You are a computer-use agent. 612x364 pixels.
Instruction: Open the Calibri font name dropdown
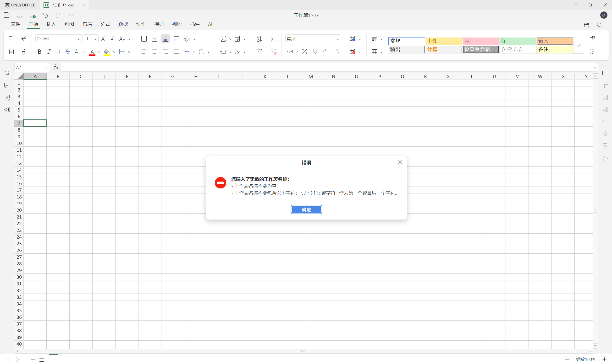(78, 39)
